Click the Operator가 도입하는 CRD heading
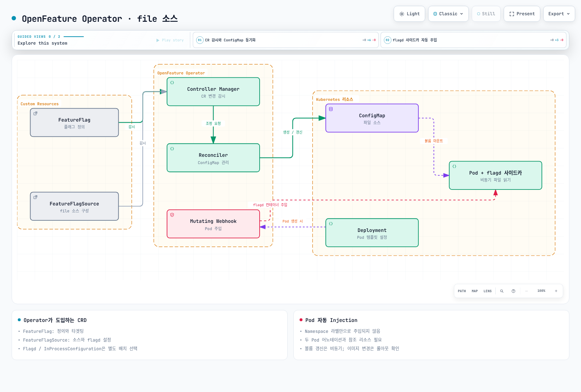Screen dimensions: 581x392 tap(55, 320)
